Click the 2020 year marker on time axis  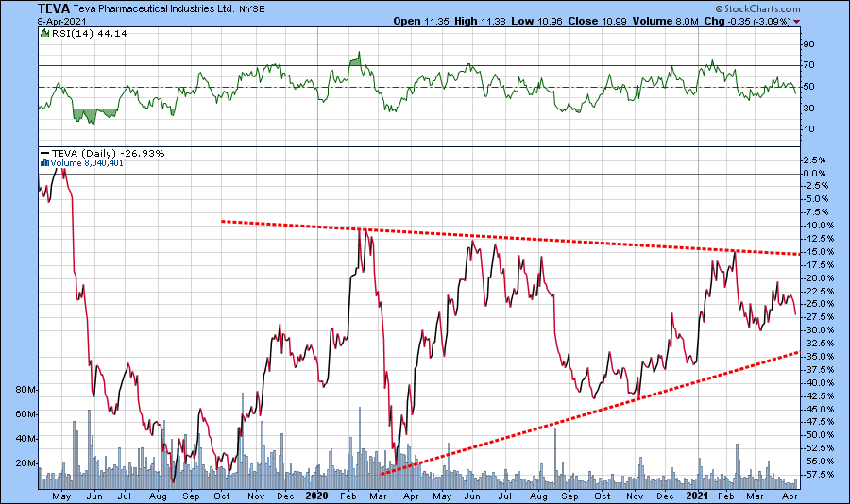pyautogui.click(x=317, y=495)
